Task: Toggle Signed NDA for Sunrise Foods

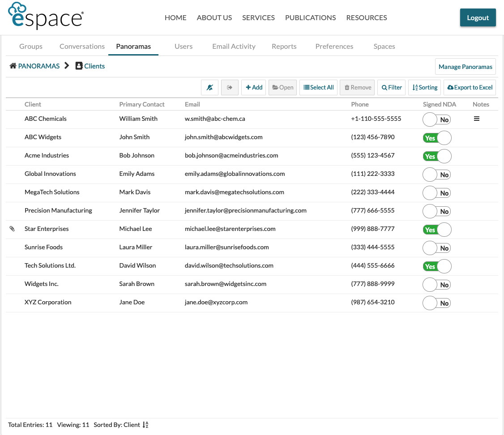Action: pos(437,247)
